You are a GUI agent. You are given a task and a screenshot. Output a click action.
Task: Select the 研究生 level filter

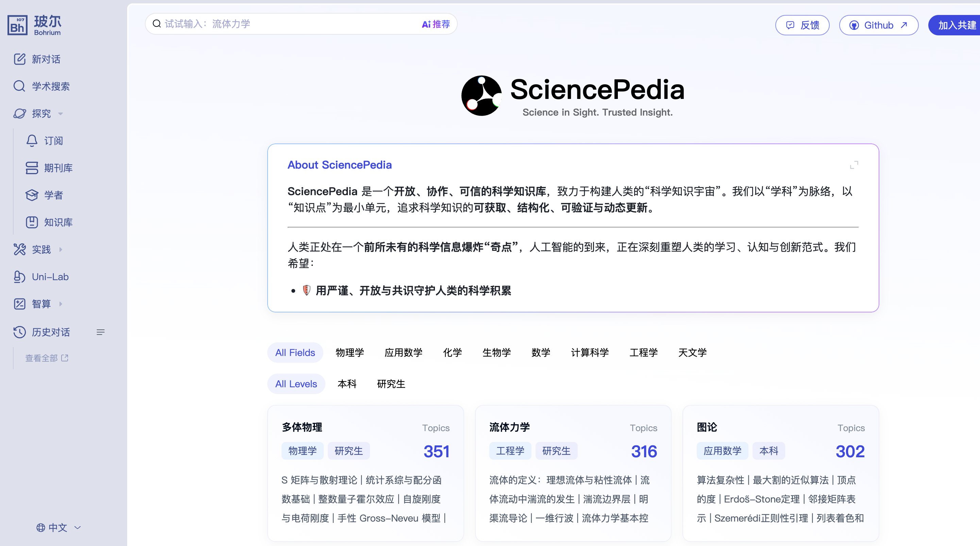tap(391, 384)
